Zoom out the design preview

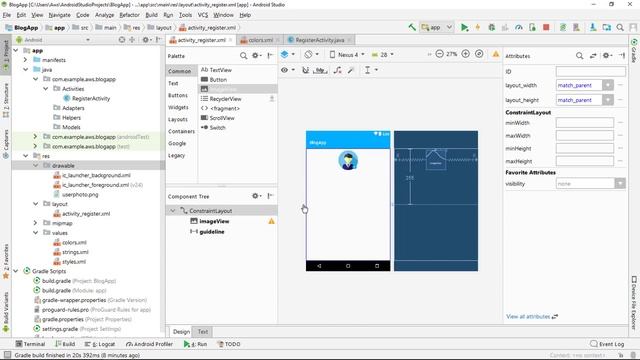click(439, 54)
